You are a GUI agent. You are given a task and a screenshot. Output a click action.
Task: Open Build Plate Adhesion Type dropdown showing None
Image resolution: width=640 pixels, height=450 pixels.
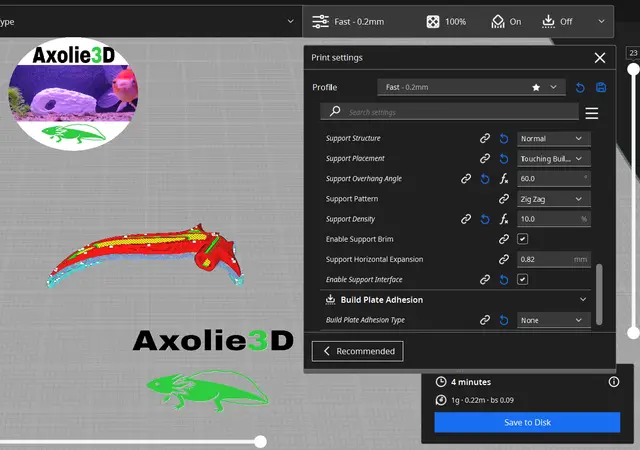click(553, 320)
